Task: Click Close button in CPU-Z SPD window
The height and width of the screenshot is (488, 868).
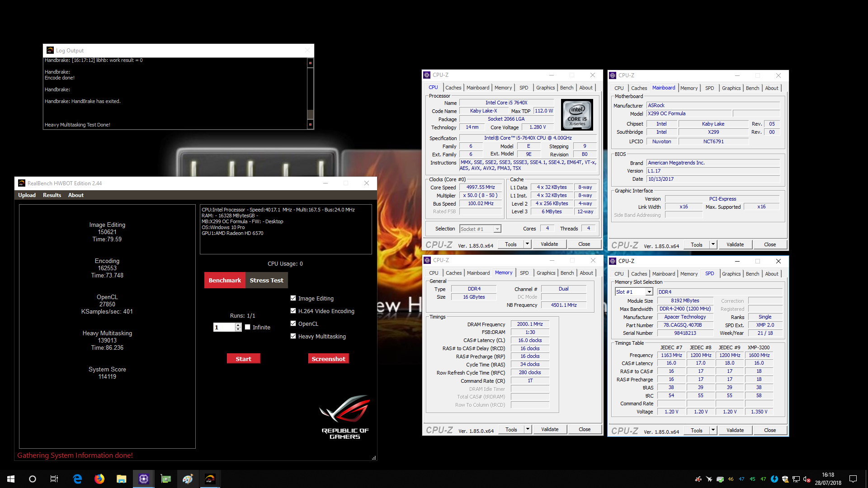Action: 770,430
